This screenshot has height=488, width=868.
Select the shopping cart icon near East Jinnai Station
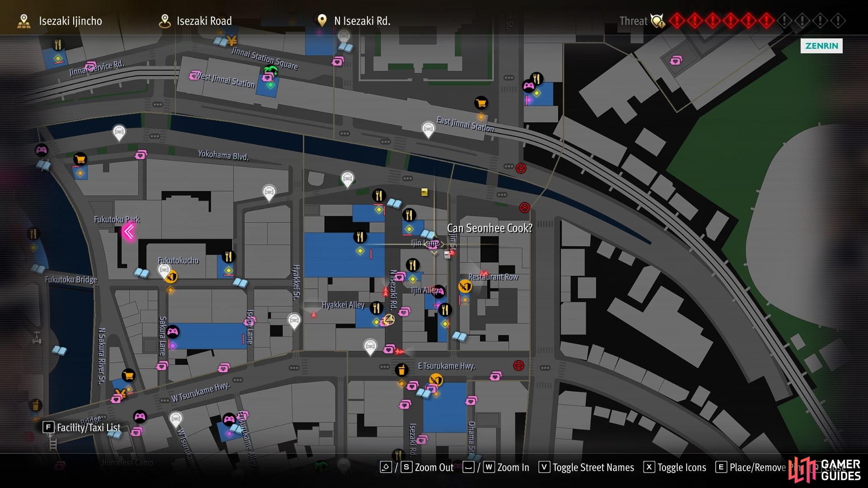[x=481, y=103]
